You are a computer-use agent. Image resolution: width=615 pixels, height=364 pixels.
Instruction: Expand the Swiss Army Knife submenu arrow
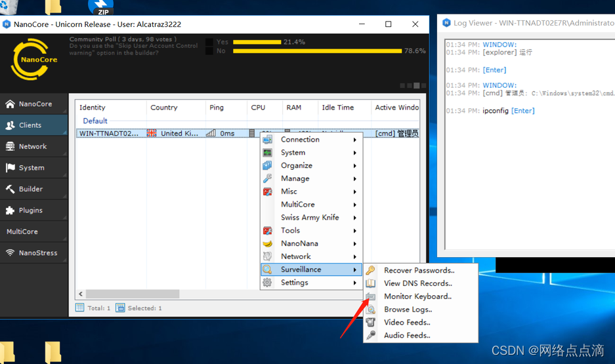tap(354, 218)
